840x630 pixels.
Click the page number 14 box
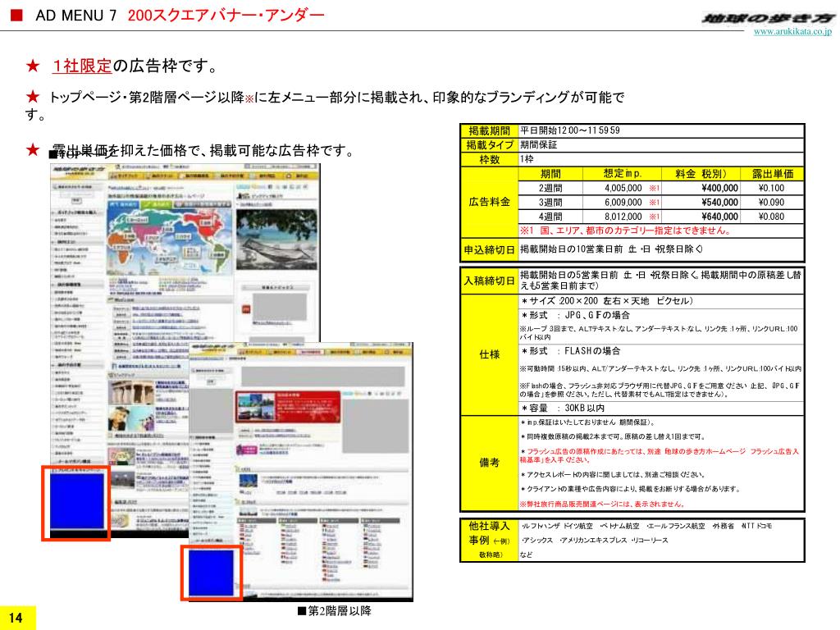[x=18, y=618]
